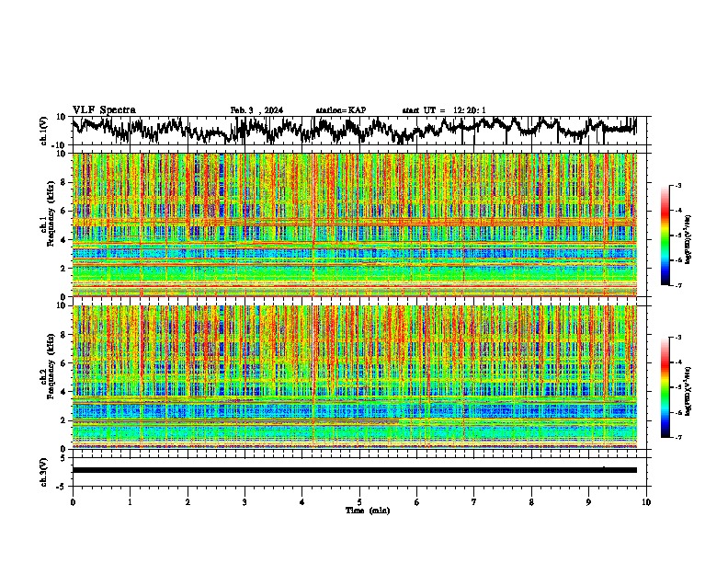
Task: Click the 'VLF Spectra' title text
Action: 104,110
